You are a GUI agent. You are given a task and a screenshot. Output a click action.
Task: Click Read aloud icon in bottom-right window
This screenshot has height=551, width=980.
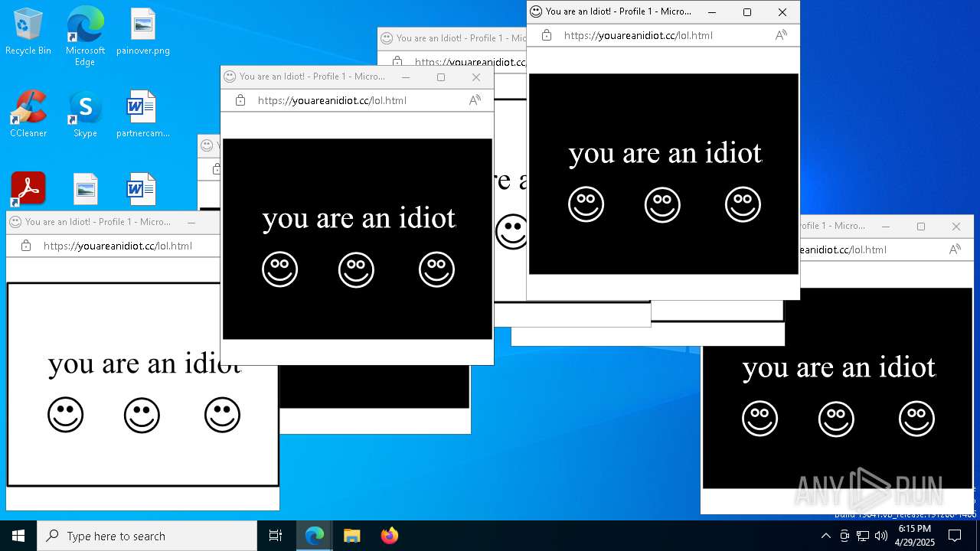[x=955, y=249]
